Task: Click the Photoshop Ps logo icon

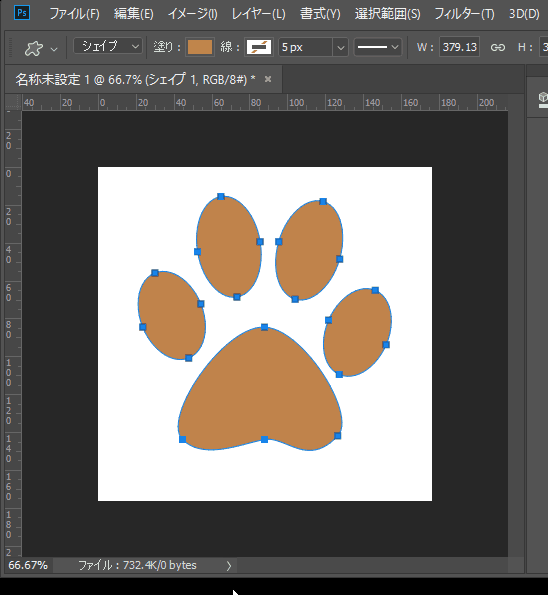Action: coord(22,13)
